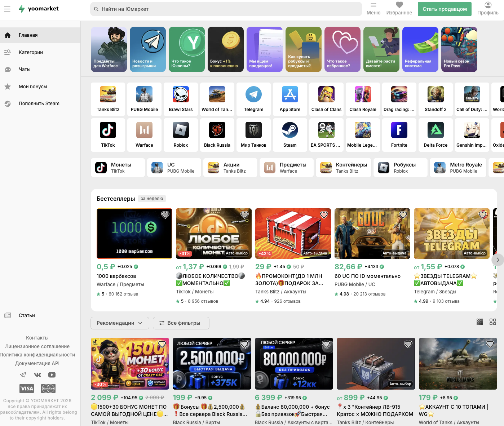Open the Новый сезон Pro Pass story
This screenshot has width=504, height=426.
[459, 49]
